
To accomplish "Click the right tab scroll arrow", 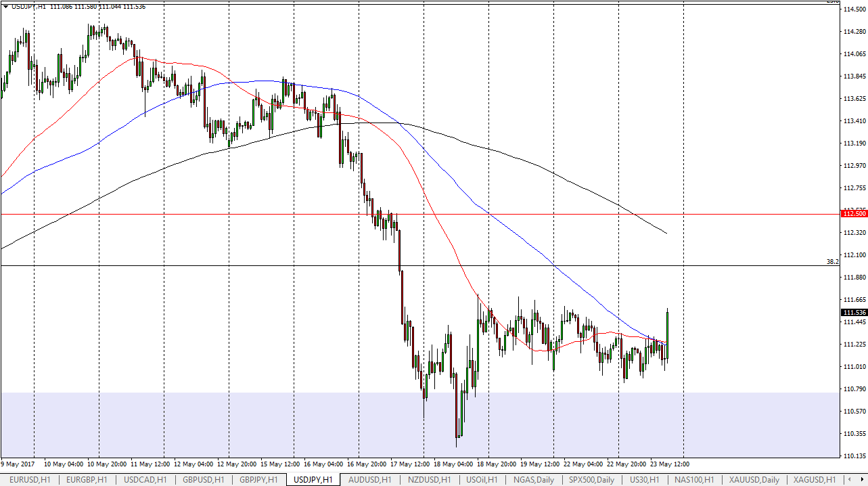I will click(863, 480).
